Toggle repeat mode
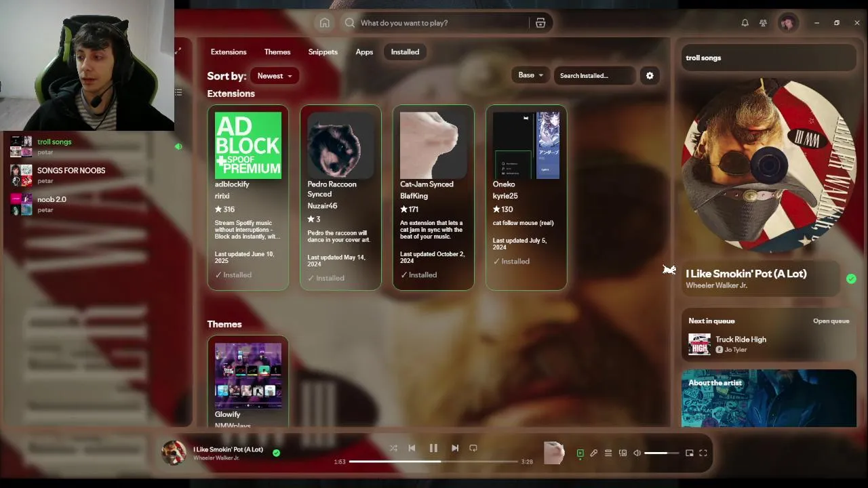Viewport: 868px width, 488px height. click(473, 448)
